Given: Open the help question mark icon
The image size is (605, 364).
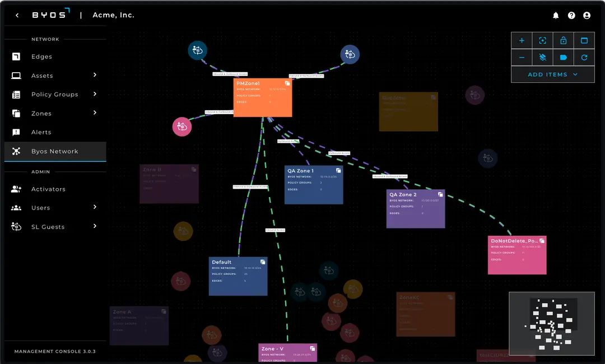Looking at the screenshot, I should pyautogui.click(x=571, y=16).
